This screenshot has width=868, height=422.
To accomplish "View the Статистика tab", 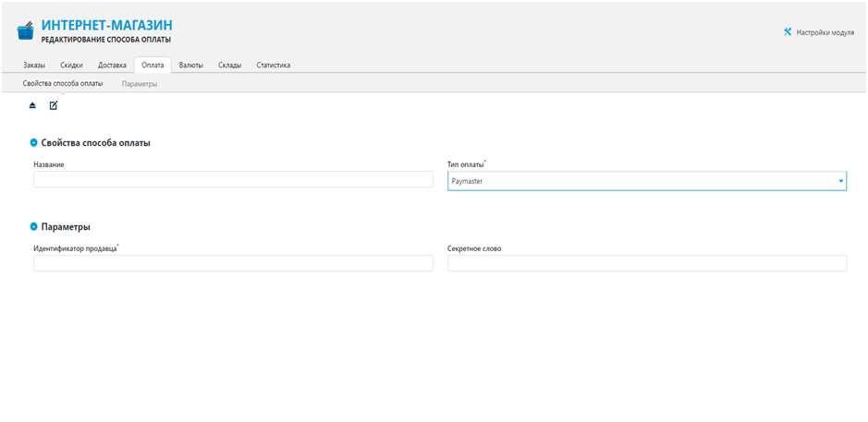I will 274,66.
